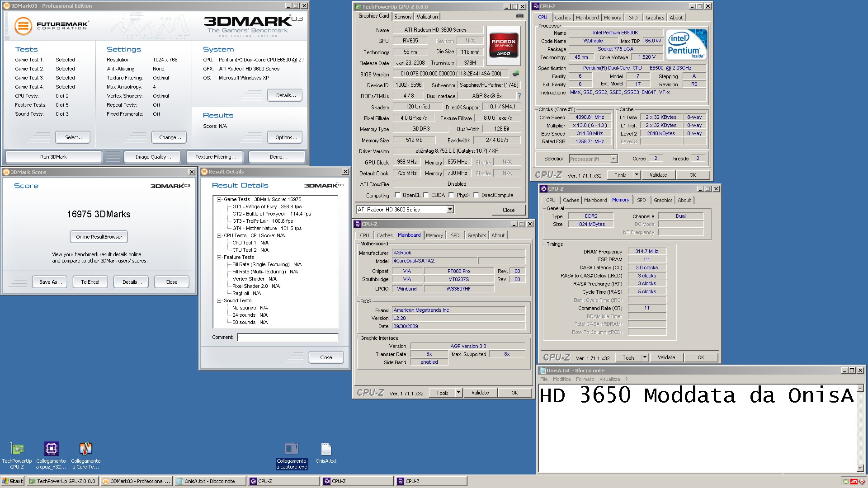The image size is (868, 488).
Task: Click the ATI tray icon in system tray
Action: [x=854, y=482]
